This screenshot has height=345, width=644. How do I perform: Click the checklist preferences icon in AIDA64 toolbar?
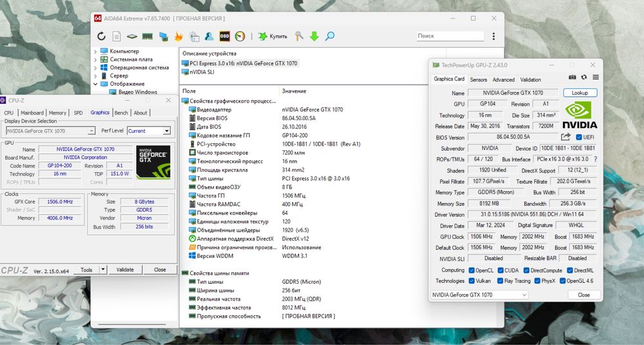point(194,36)
